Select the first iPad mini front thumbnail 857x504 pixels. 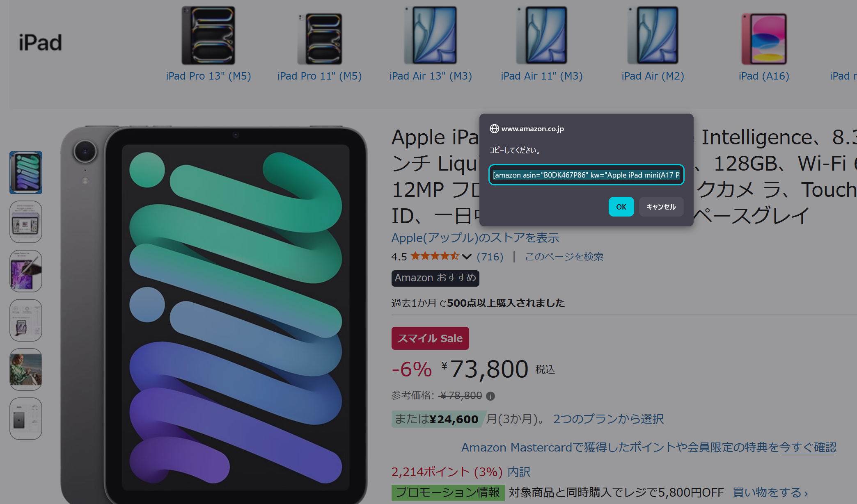(x=26, y=173)
